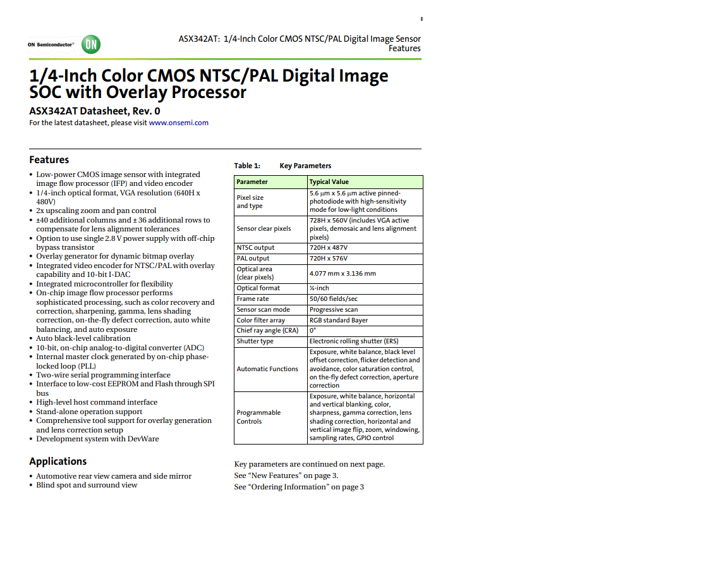The image size is (728, 583).
Task: Click the main 1/4-Inch Color CMOS title
Action: tap(209, 83)
